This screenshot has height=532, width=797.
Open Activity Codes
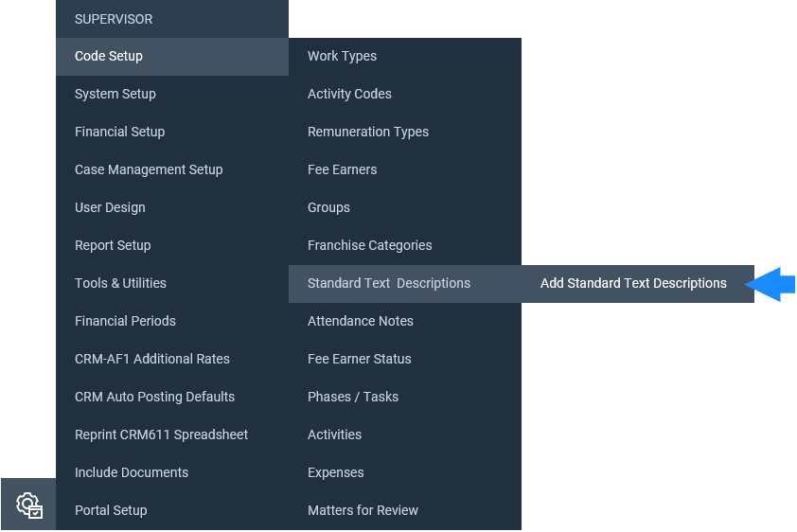click(405, 94)
